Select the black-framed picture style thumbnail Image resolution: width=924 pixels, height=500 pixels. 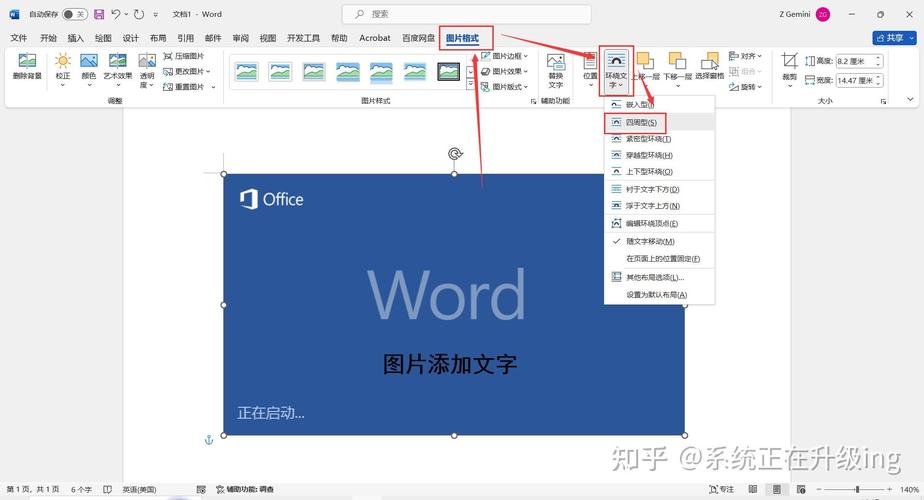pyautogui.click(x=448, y=71)
